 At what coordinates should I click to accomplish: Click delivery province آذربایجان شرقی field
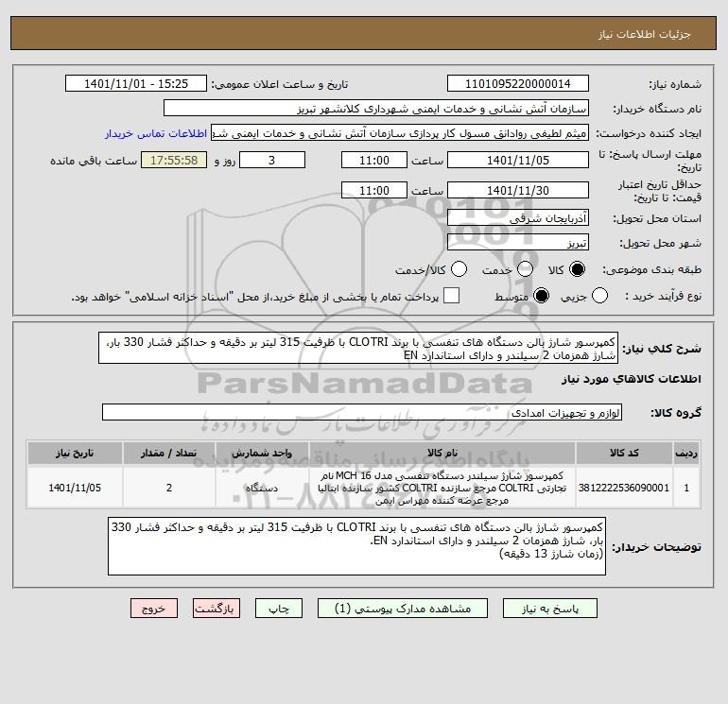518,217
